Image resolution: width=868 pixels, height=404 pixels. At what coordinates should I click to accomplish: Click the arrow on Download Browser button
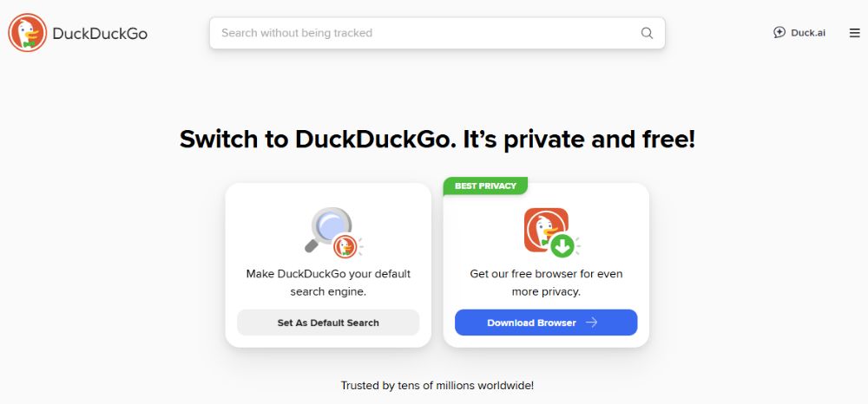click(x=591, y=323)
